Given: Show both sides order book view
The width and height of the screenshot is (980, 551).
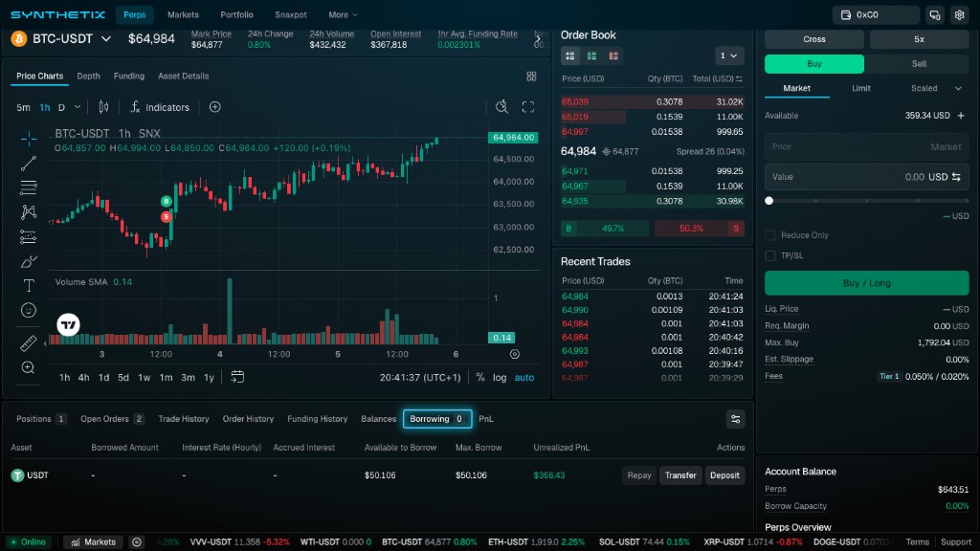Looking at the screenshot, I should (x=570, y=56).
